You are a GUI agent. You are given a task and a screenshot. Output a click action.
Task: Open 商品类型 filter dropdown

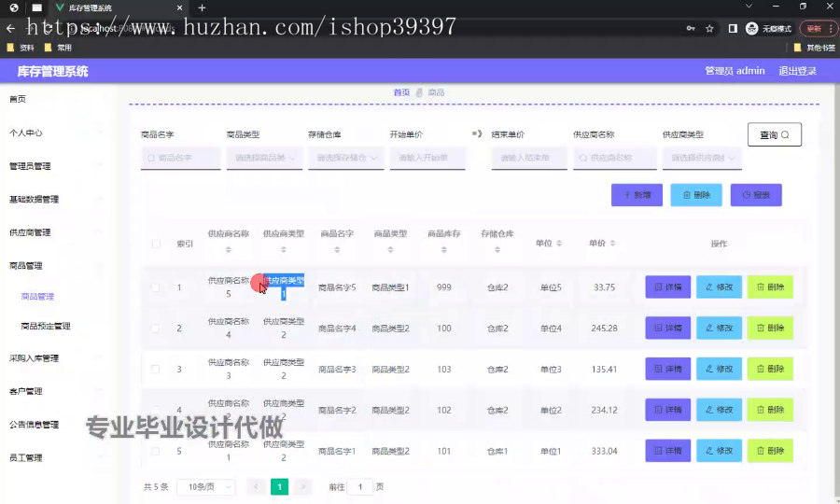click(264, 158)
